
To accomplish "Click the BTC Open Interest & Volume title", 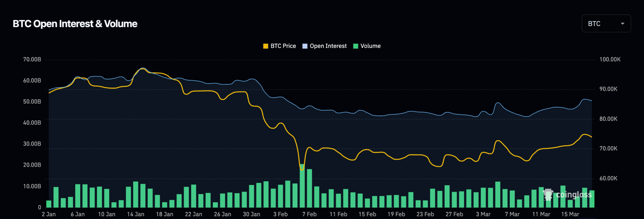I will (75, 24).
